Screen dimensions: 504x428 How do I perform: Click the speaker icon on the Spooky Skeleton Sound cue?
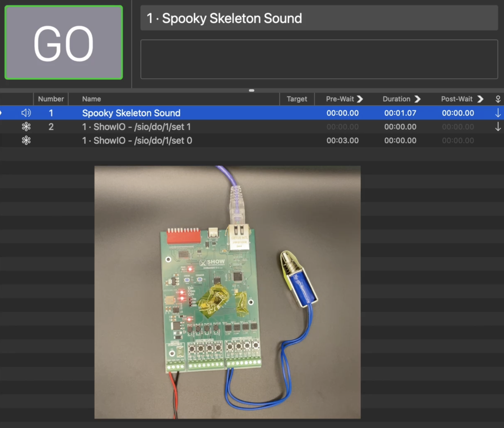click(x=26, y=113)
